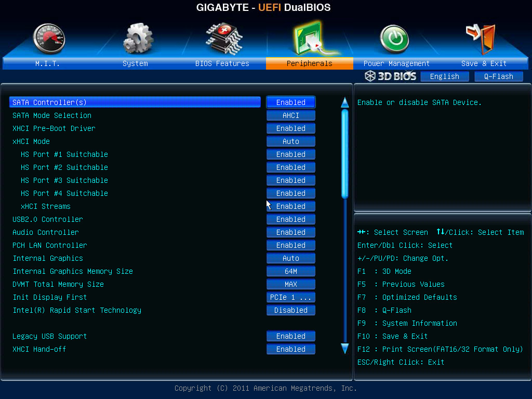The image size is (532, 399).
Task: Toggle Intel Rapid Start Technology Disabled value
Action: click(x=291, y=310)
